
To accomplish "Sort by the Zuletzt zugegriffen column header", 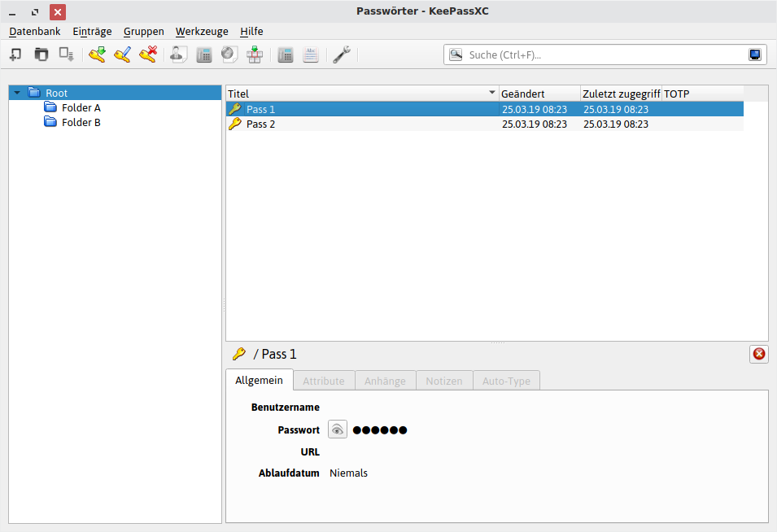I will point(621,94).
